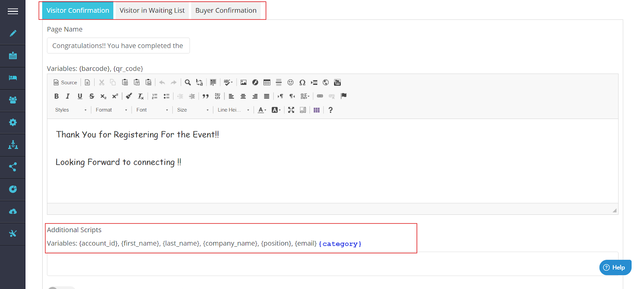Image resolution: width=644 pixels, height=289 pixels.
Task: Switch to Visitor in Waiting List tab
Action: pyautogui.click(x=152, y=10)
